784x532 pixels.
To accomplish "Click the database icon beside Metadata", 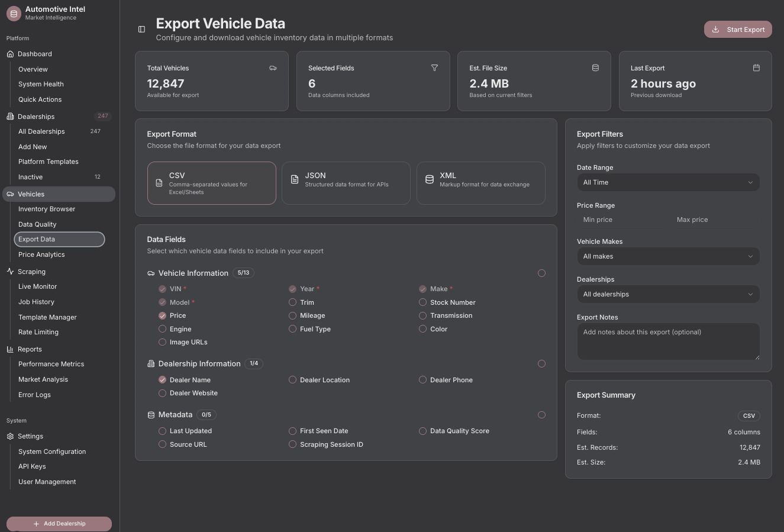I will pos(151,415).
